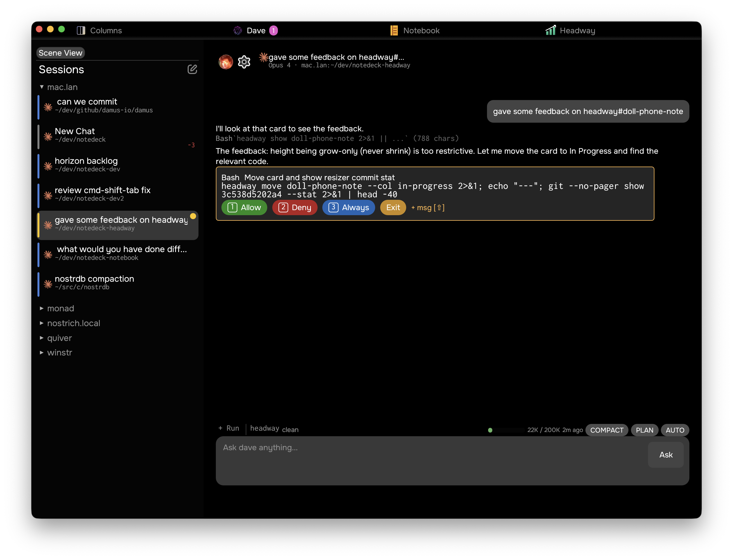The width and height of the screenshot is (733, 560).
Task: Expand the nostrich.local host group
Action: tap(42, 323)
